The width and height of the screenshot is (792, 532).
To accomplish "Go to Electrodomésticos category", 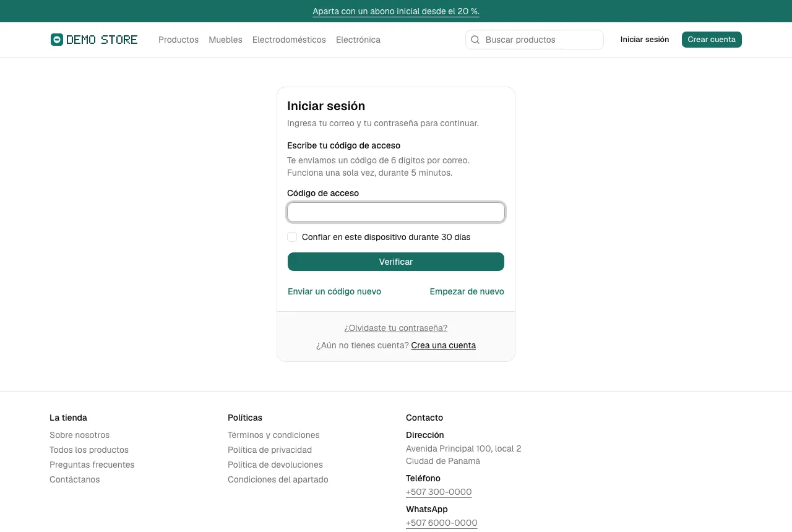I will [289, 40].
